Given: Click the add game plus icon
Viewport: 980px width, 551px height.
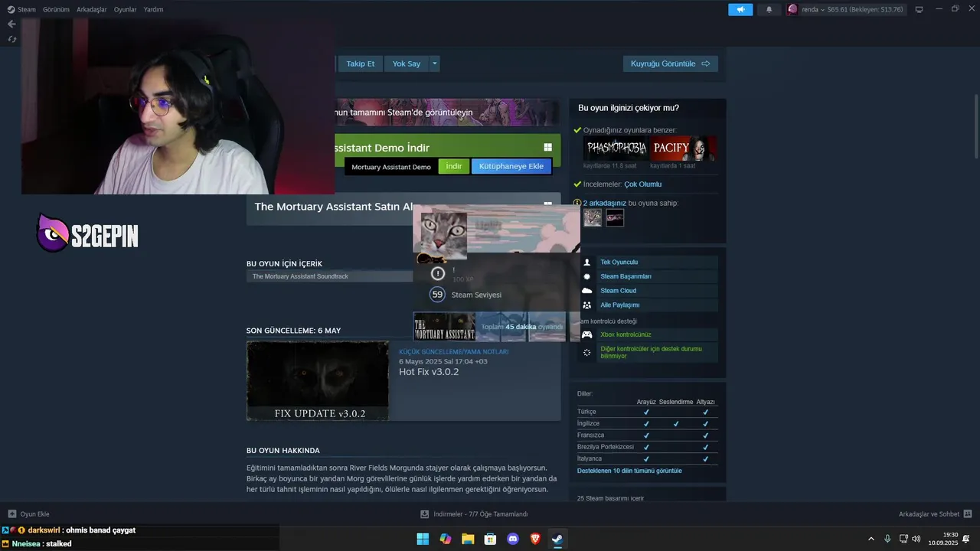Looking at the screenshot, I should (x=11, y=514).
